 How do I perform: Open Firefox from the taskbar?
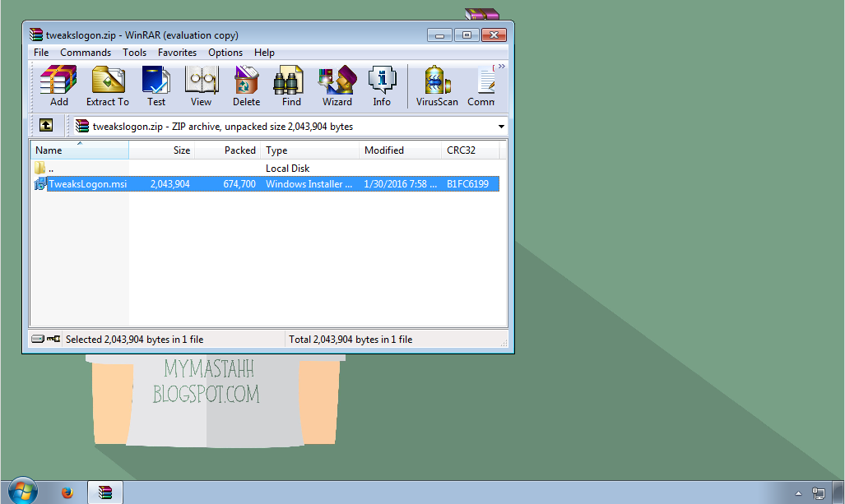pos(67,492)
